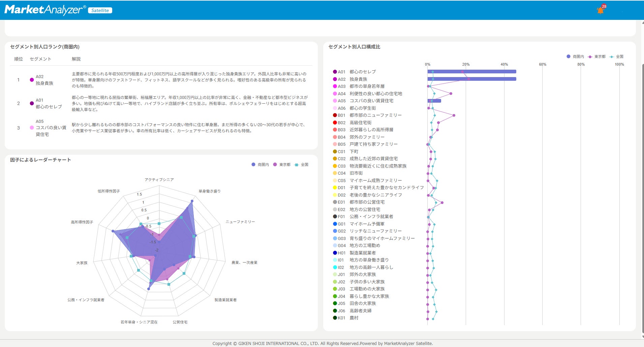Click the 単身働き盛り radar axis label
Viewport: 644px width, 347px height.
click(210, 191)
